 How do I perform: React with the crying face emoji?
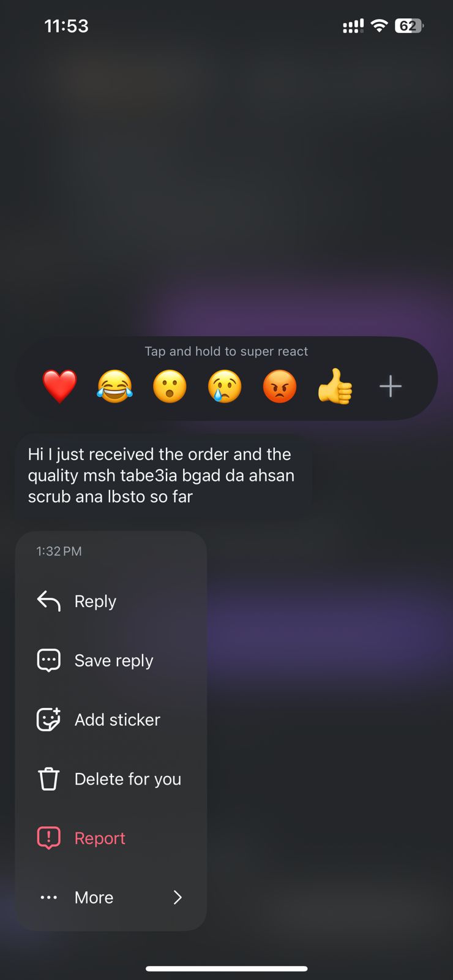click(225, 386)
